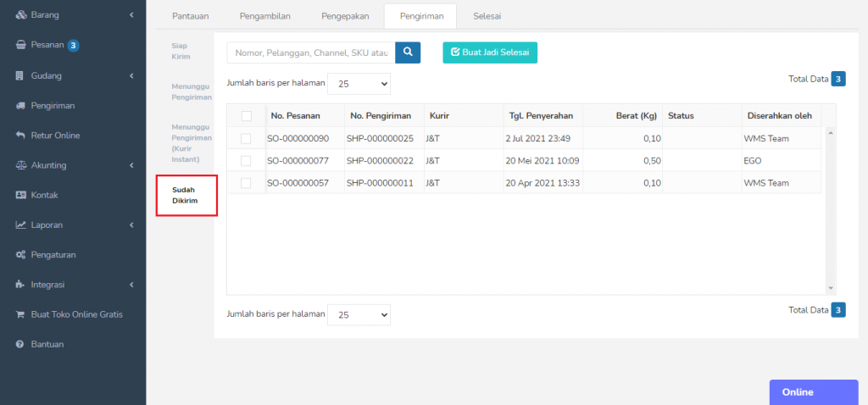Click the Online chat button
The height and width of the screenshot is (405, 868).
[814, 391]
